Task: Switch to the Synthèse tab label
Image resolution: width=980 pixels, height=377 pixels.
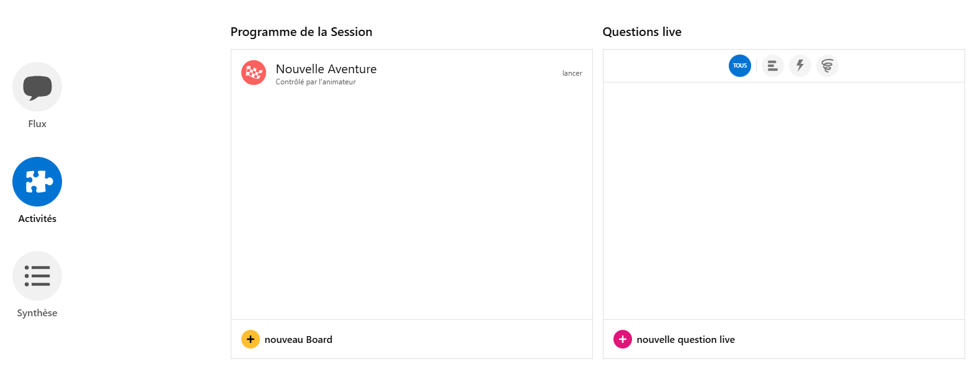Action: tap(37, 313)
